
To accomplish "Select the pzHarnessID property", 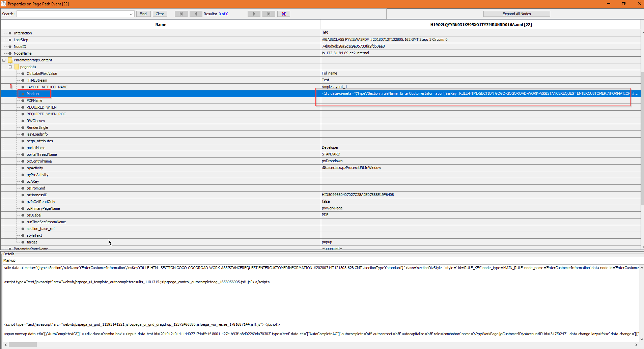I will tap(37, 195).
